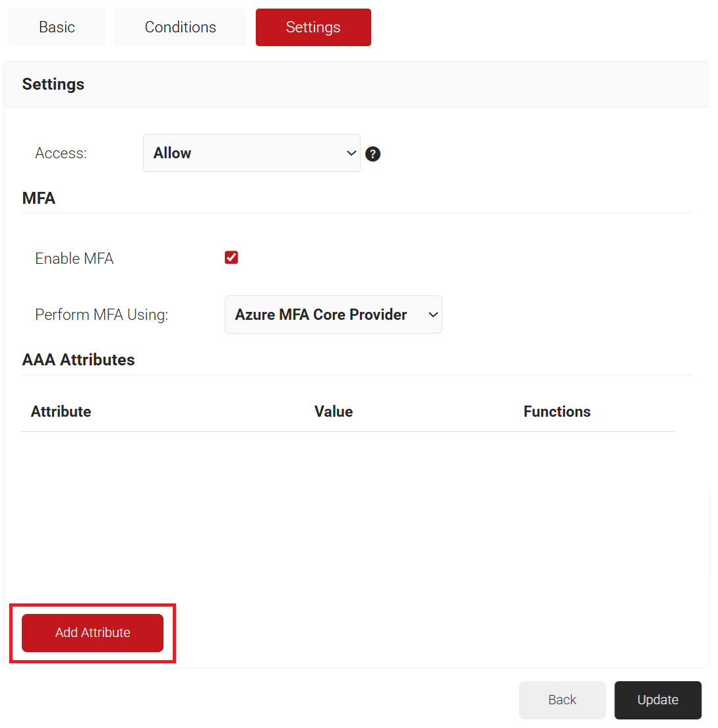
Task: Click the Access: field label
Action: [61, 153]
